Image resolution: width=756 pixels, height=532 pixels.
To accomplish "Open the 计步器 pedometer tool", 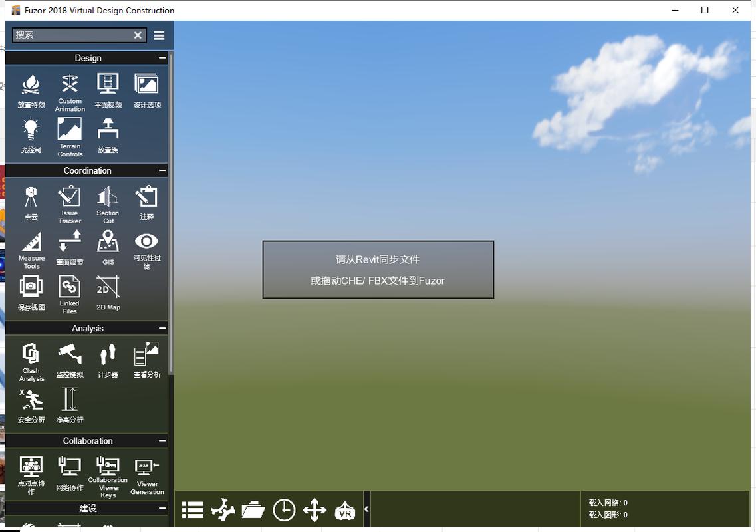I will click(108, 360).
